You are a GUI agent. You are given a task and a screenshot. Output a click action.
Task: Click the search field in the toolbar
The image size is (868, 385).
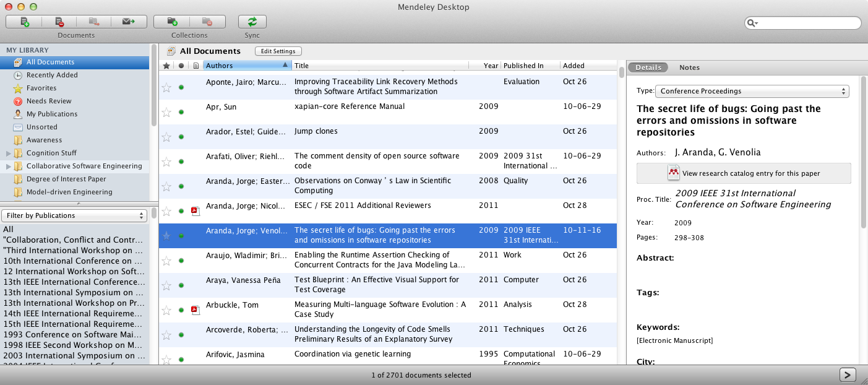(x=807, y=23)
